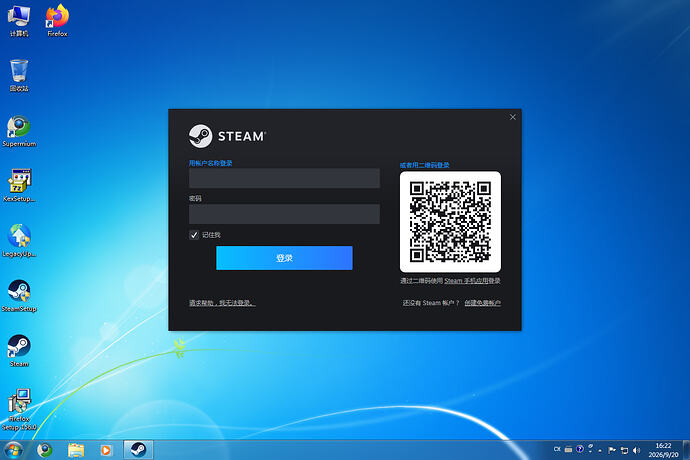This screenshot has height=460, width=690.
Task: Click the CH input language indicator
Action: (557, 449)
